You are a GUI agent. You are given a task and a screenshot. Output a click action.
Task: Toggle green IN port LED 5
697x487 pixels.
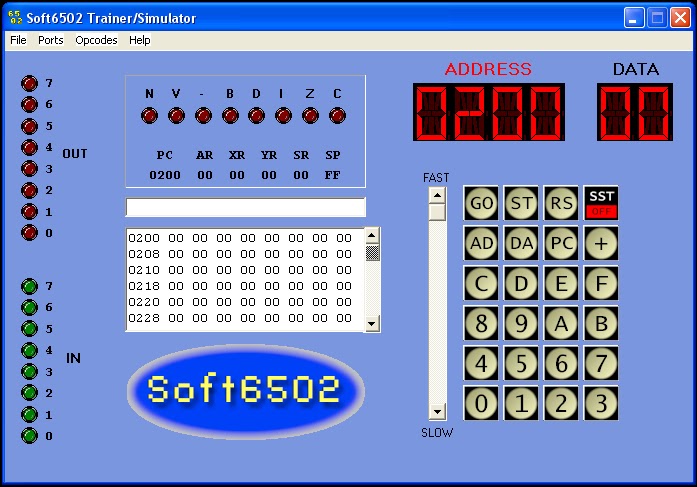click(29, 329)
